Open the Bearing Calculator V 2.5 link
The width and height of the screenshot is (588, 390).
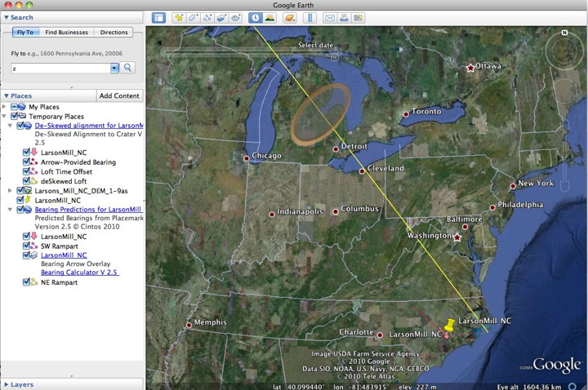(80, 273)
